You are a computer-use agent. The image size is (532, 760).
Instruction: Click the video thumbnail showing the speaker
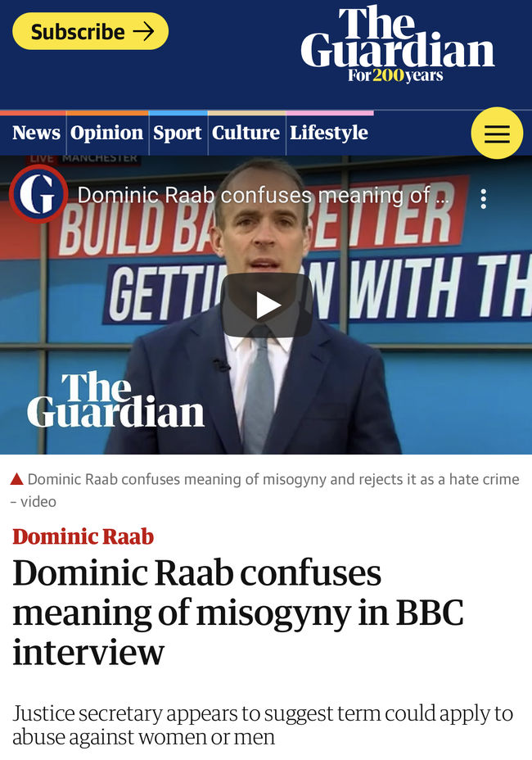pyautogui.click(x=266, y=305)
